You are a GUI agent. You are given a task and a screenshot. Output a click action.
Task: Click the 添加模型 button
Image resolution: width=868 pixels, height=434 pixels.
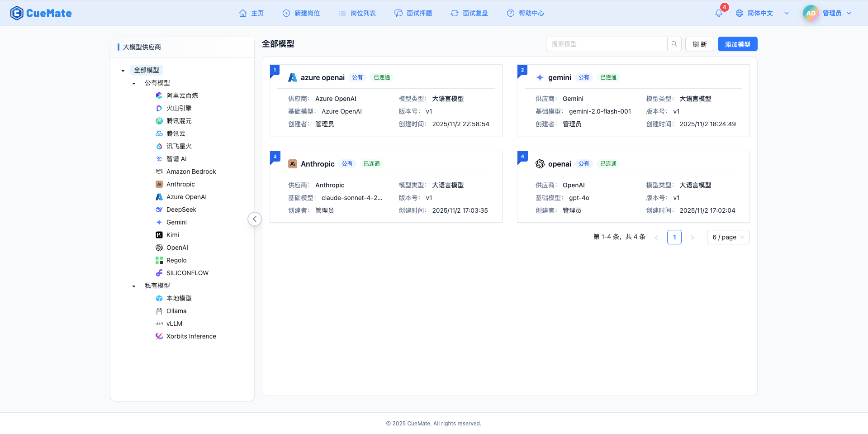[x=737, y=44]
